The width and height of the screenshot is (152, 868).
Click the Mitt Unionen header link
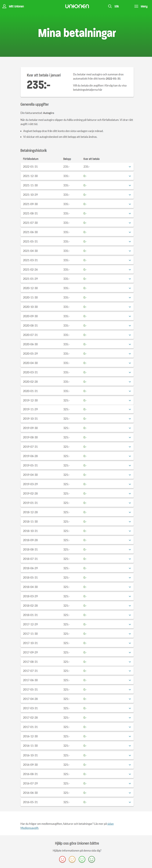16,6
